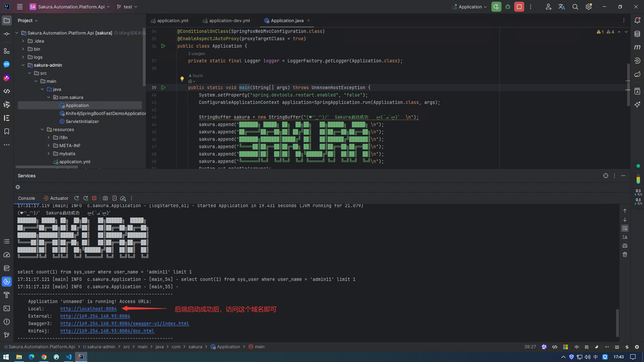Expand the logs folder

pyautogui.click(x=23, y=57)
